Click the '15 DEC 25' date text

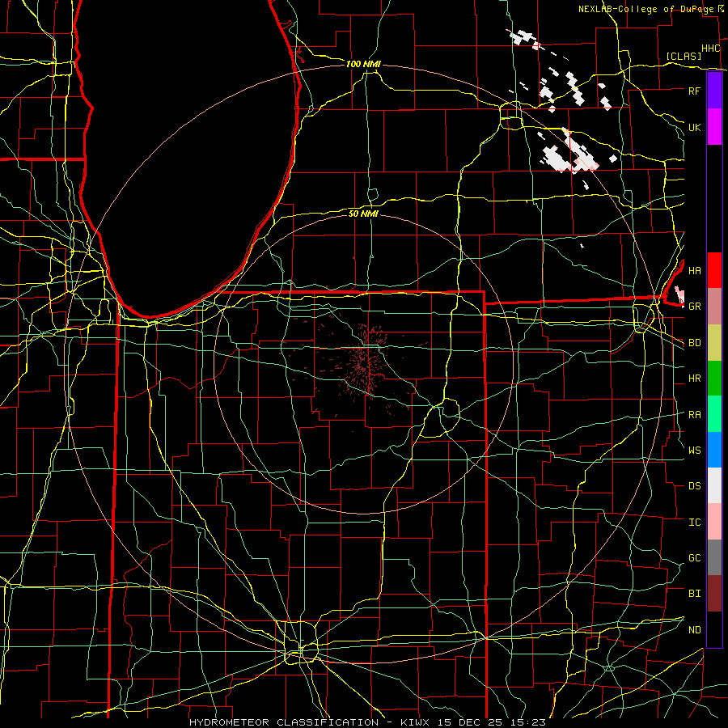click(x=472, y=722)
